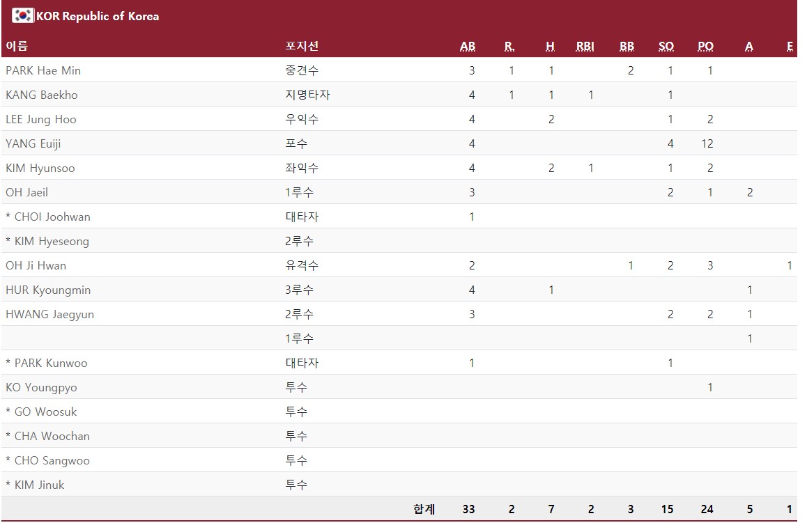Click YANG Euiji's SO value 4
807x532 pixels.
click(x=670, y=144)
